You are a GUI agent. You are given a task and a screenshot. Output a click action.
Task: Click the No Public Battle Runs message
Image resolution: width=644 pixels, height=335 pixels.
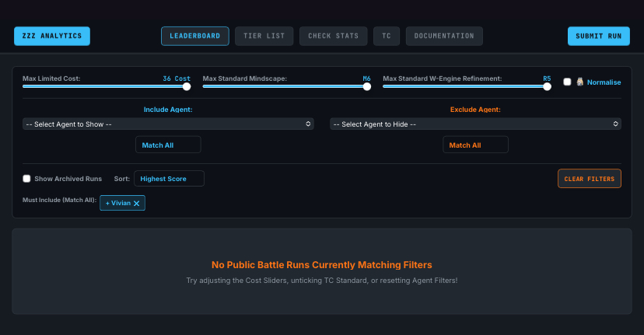pyautogui.click(x=321, y=265)
